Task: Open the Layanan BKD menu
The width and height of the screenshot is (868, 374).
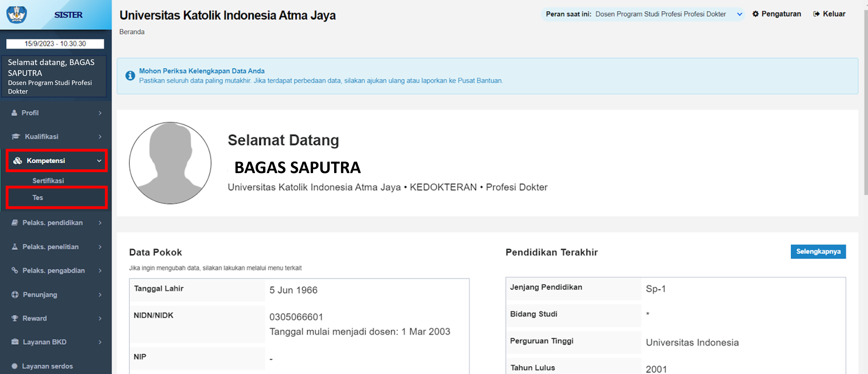Action: (x=56, y=342)
